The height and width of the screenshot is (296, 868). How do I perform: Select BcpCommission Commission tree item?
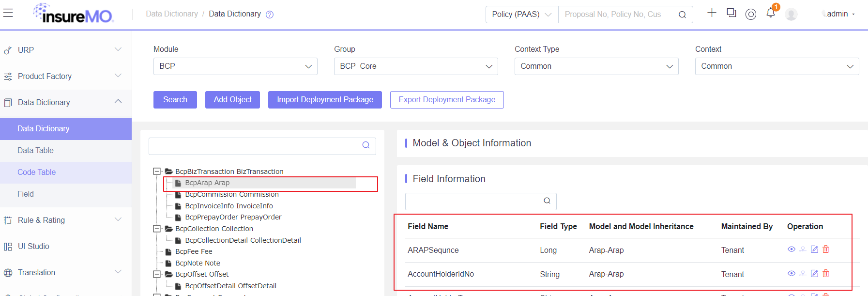232,195
